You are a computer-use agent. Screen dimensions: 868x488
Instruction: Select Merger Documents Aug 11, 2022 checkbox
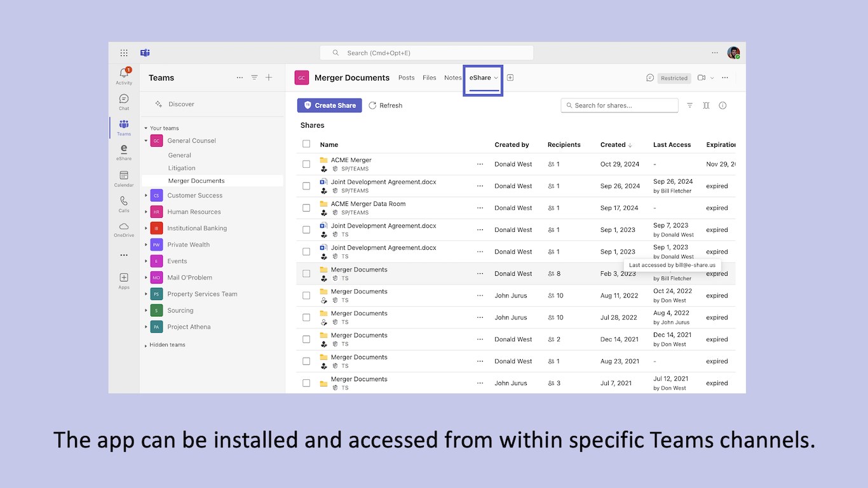(306, 295)
